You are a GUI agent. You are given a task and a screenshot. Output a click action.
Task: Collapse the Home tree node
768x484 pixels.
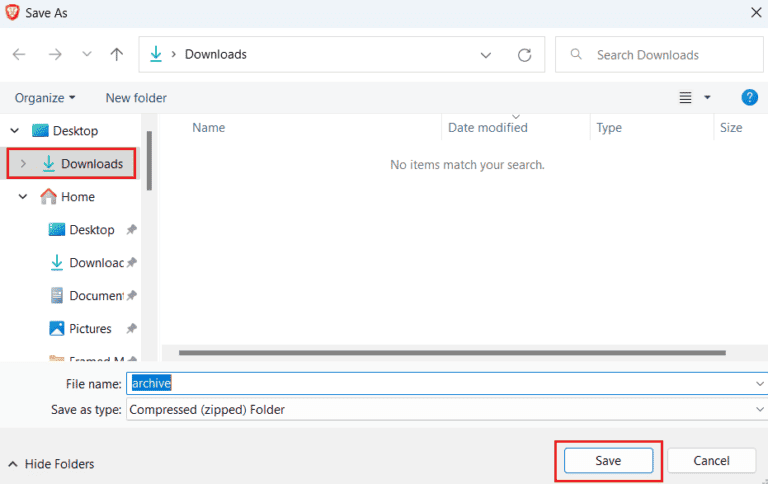[x=23, y=197]
